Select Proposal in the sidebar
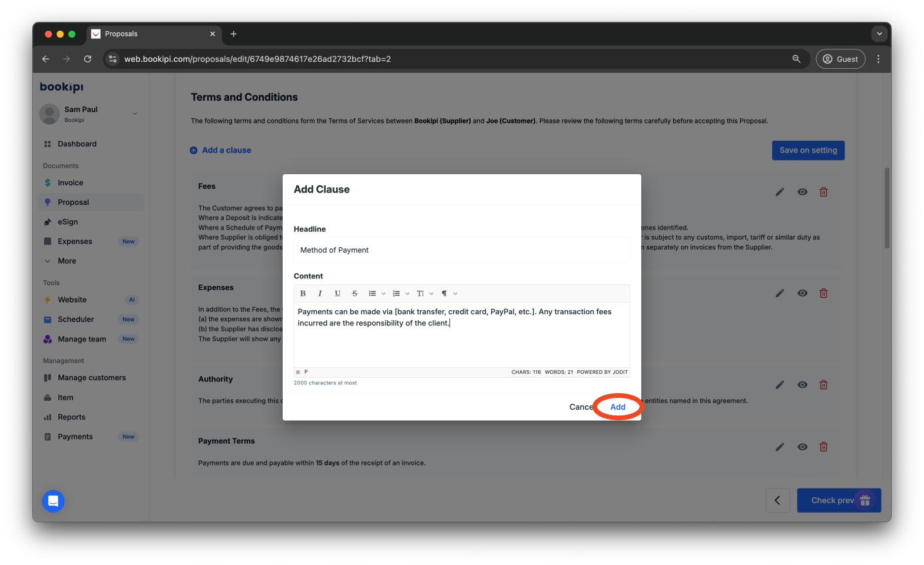 (91, 202)
